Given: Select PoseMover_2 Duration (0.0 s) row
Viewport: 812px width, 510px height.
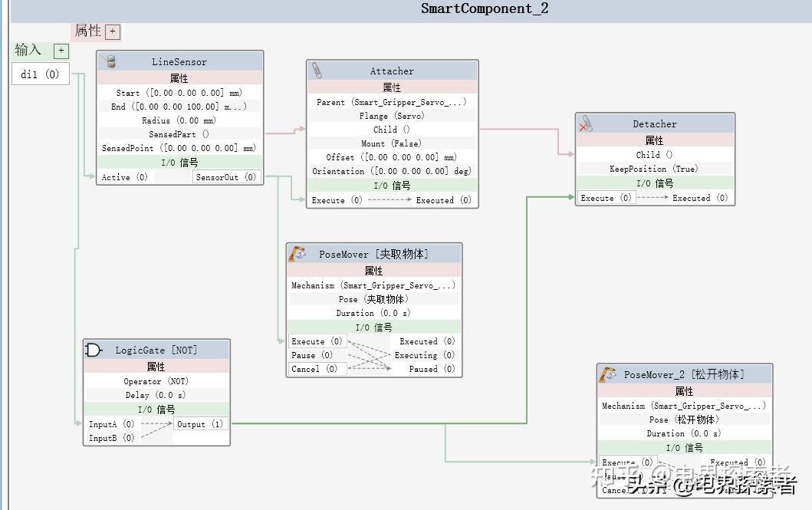Looking at the screenshot, I should (684, 433).
